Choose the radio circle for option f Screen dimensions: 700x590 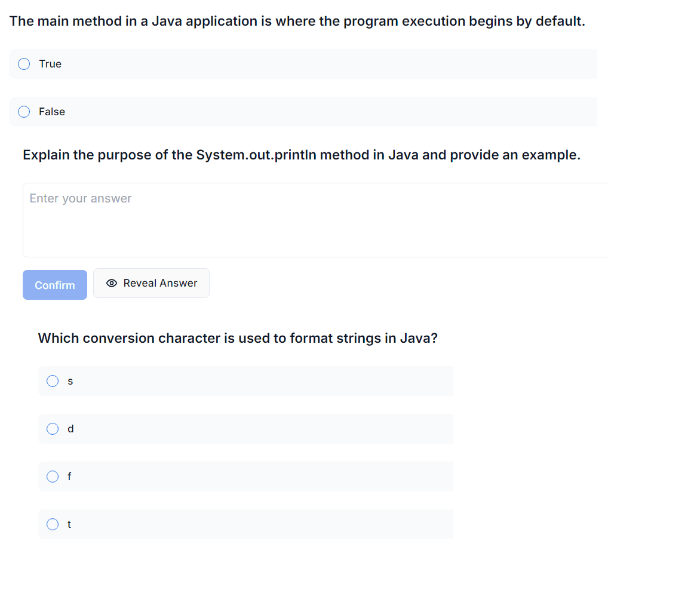[x=53, y=476]
